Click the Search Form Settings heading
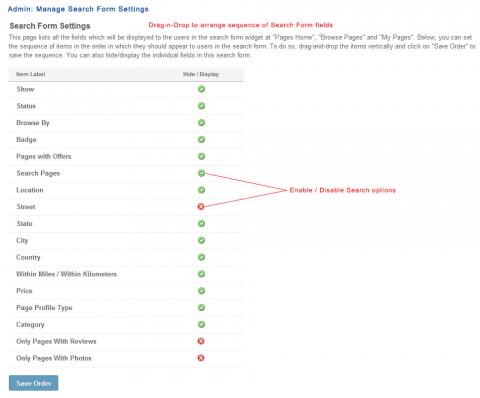Image resolution: width=480 pixels, height=398 pixels. [x=50, y=26]
